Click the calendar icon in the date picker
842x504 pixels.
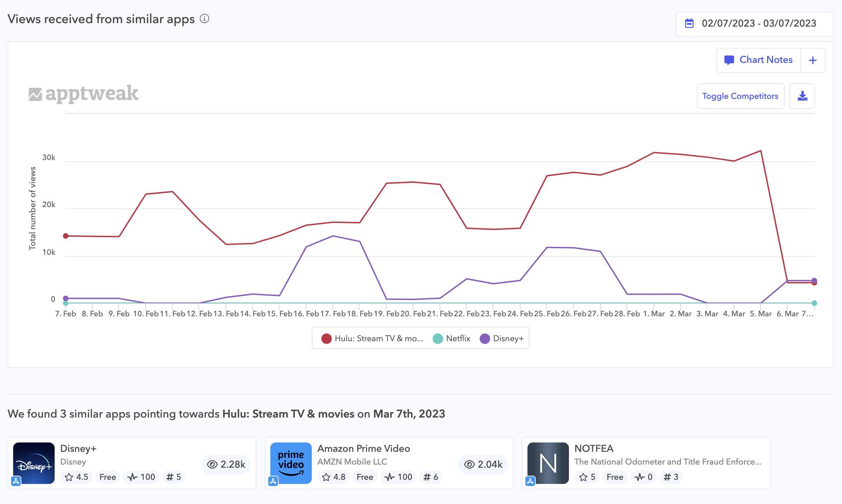[x=689, y=23]
